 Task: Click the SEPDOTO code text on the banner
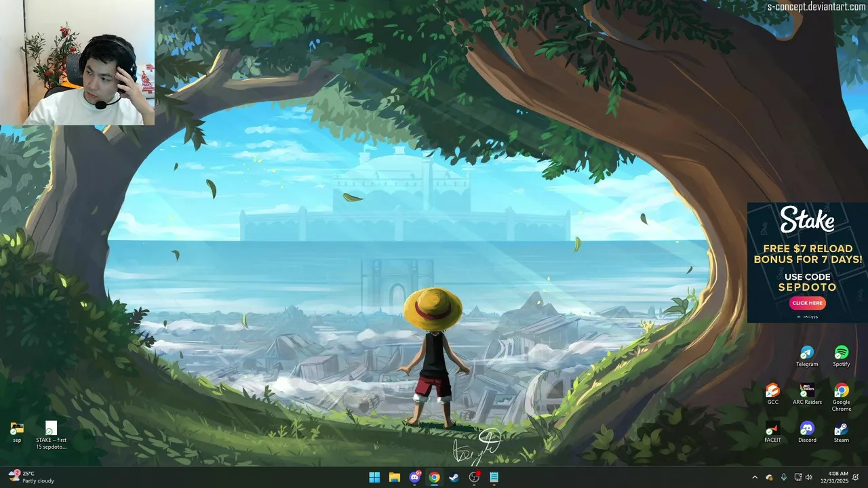click(807, 287)
